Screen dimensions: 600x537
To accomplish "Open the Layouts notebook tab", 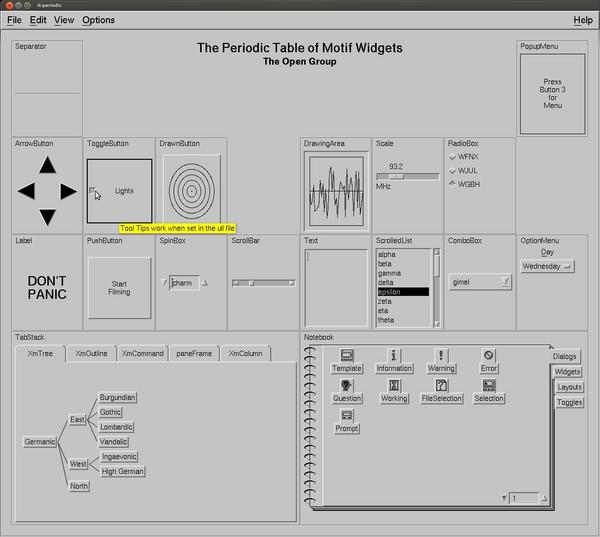I will coord(569,387).
